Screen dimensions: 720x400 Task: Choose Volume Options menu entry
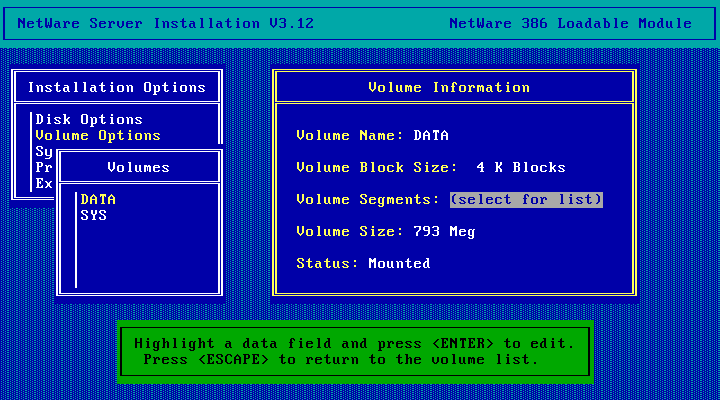pyautogui.click(x=98, y=135)
